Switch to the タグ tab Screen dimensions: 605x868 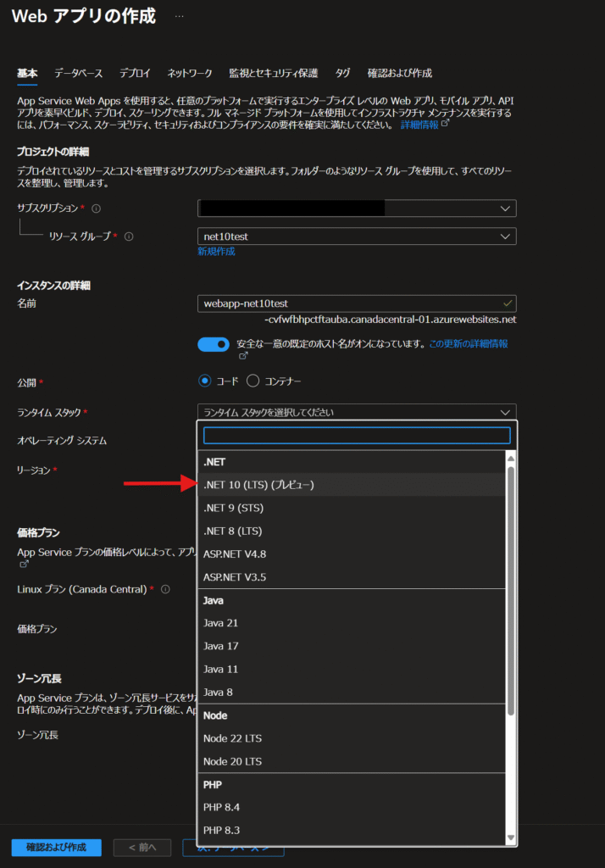point(342,73)
